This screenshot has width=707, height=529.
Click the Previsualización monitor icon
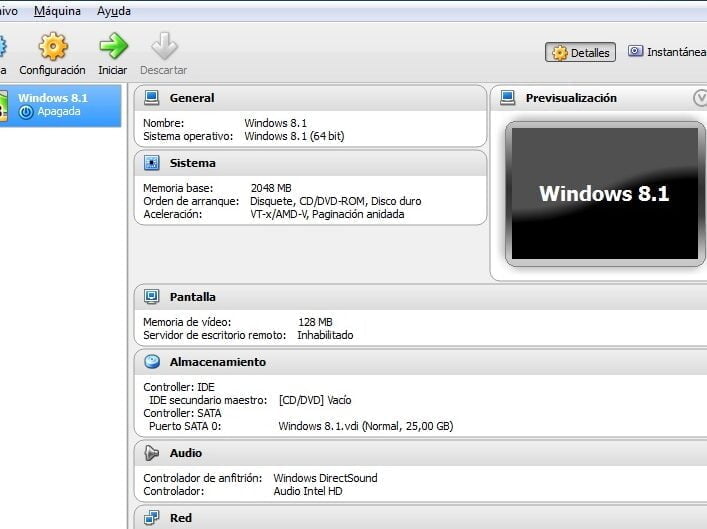[x=508, y=98]
